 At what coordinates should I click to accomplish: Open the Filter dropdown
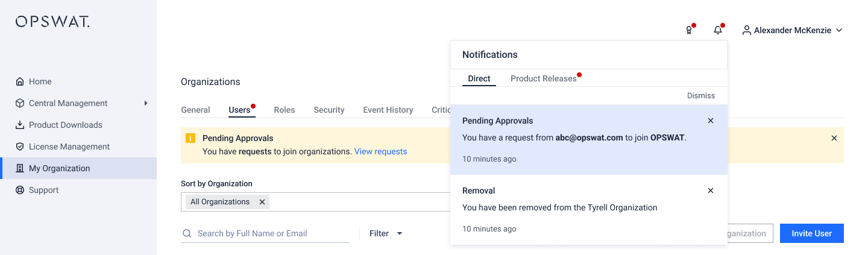click(x=386, y=233)
